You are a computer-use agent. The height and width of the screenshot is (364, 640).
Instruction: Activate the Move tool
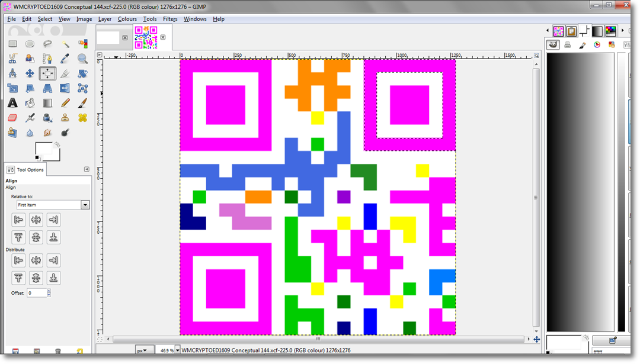(30, 73)
